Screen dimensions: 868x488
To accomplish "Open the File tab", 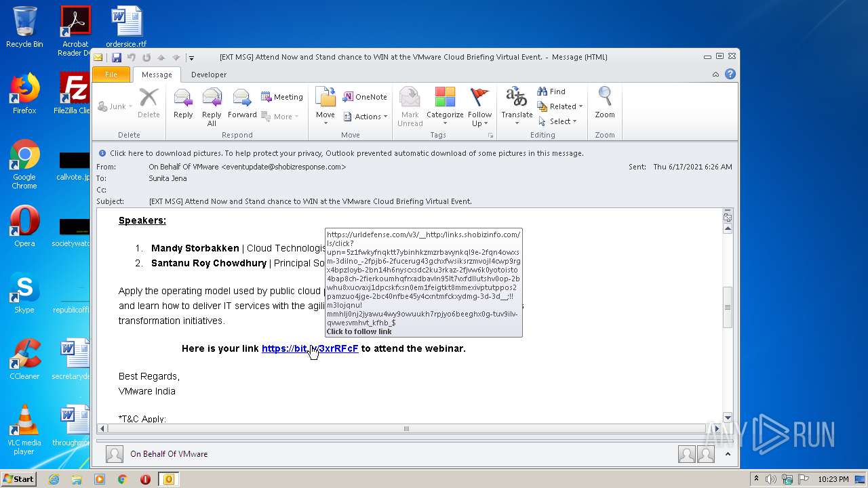I will click(111, 75).
